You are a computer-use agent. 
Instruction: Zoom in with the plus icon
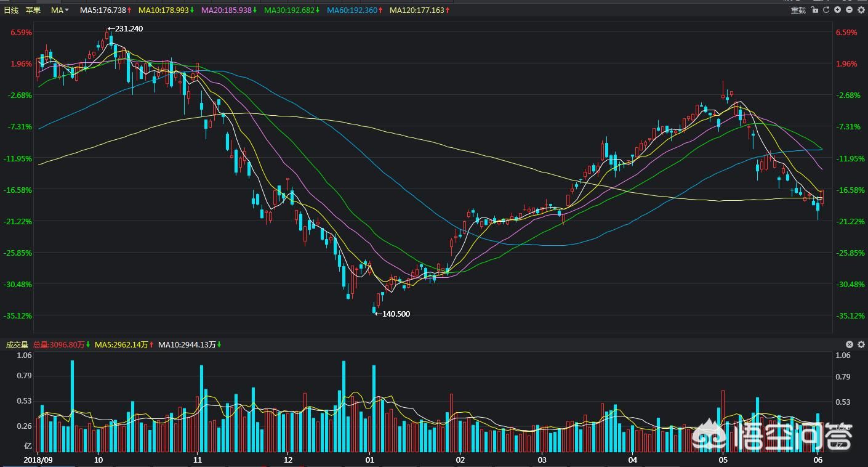click(x=838, y=10)
